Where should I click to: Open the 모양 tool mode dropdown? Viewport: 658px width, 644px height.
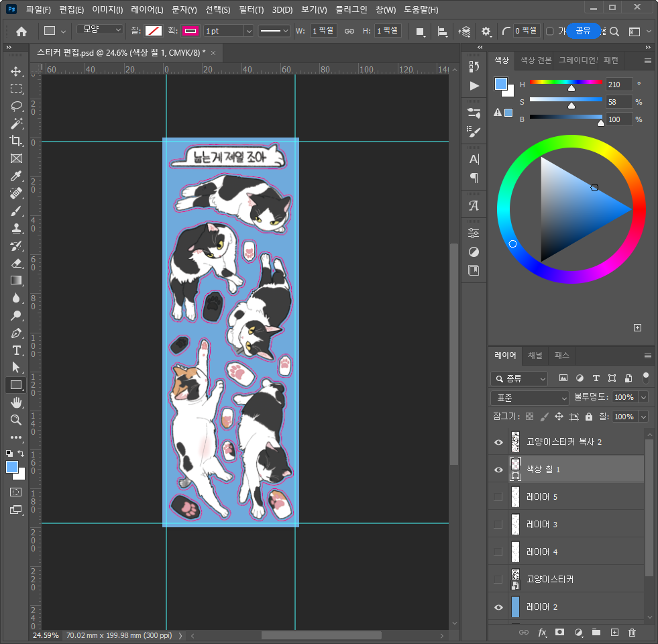tap(99, 30)
